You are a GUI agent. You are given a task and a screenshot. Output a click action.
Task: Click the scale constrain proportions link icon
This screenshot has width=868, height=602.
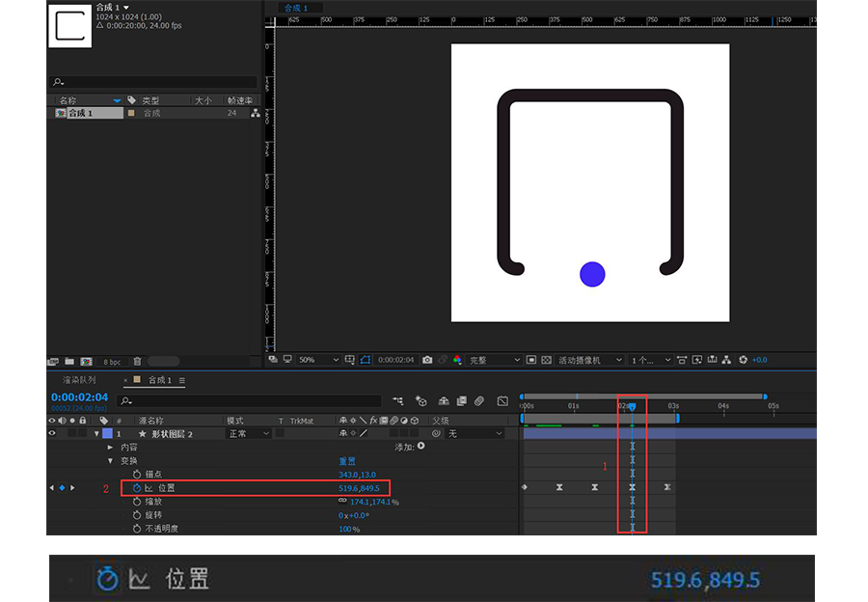click(342, 502)
